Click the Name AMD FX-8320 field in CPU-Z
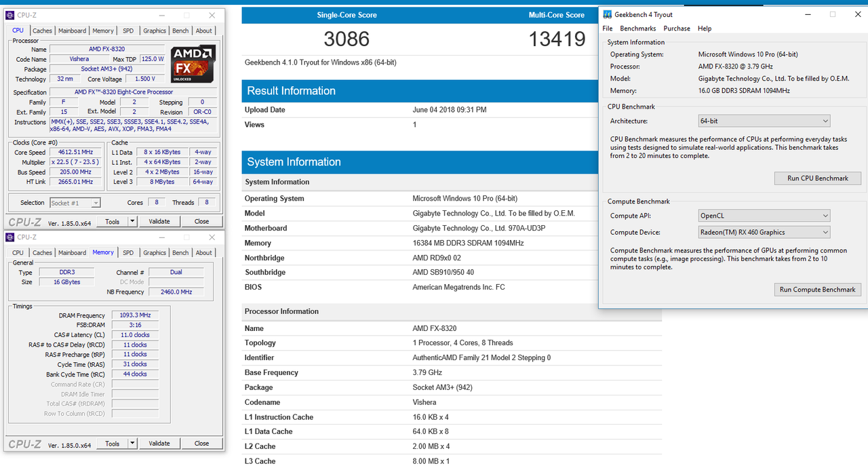The width and height of the screenshot is (868, 468). point(107,49)
